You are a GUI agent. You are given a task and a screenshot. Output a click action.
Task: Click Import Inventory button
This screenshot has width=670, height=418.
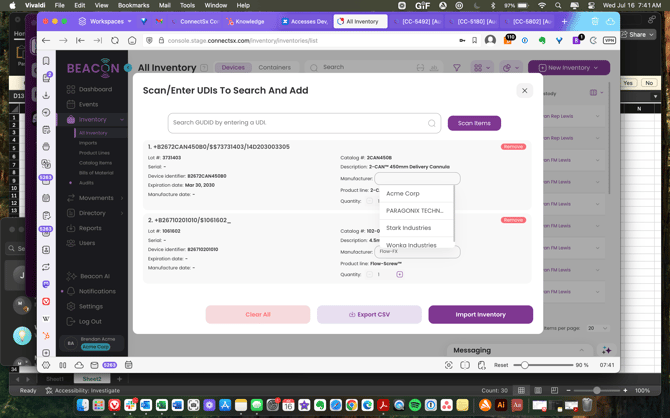(x=480, y=315)
